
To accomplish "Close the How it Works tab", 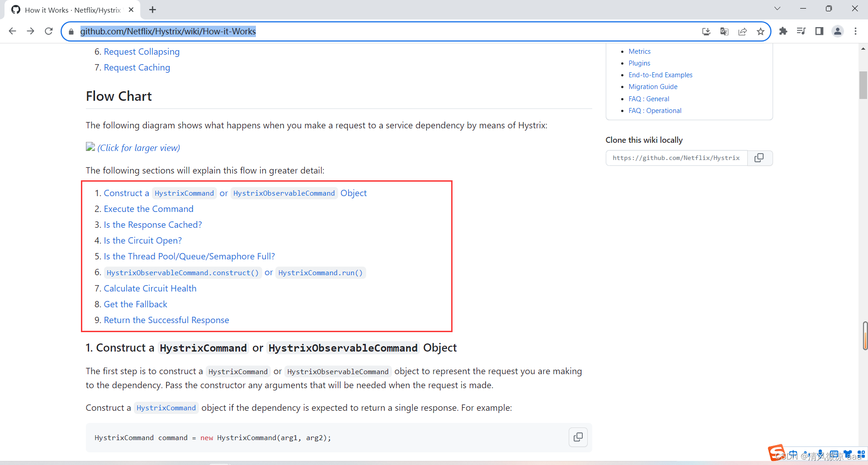I will coord(131,9).
